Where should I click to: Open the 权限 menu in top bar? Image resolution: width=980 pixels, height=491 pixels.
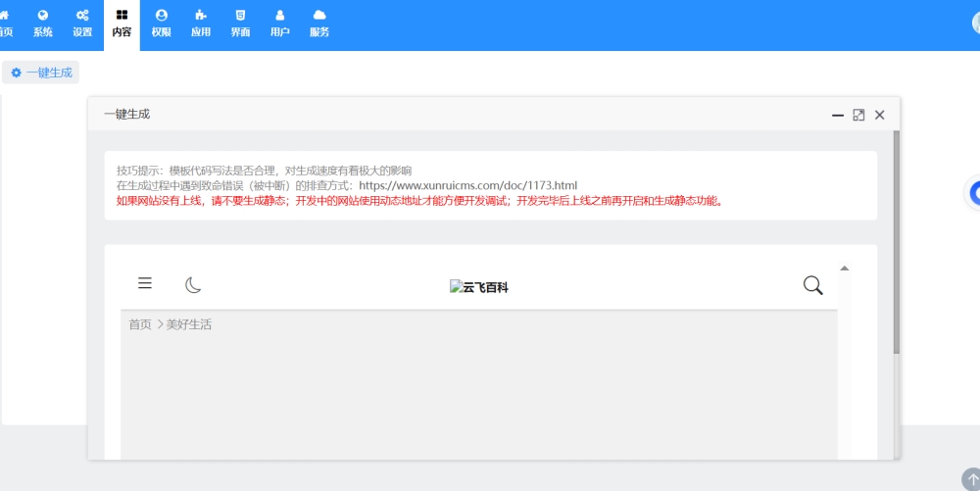162,24
